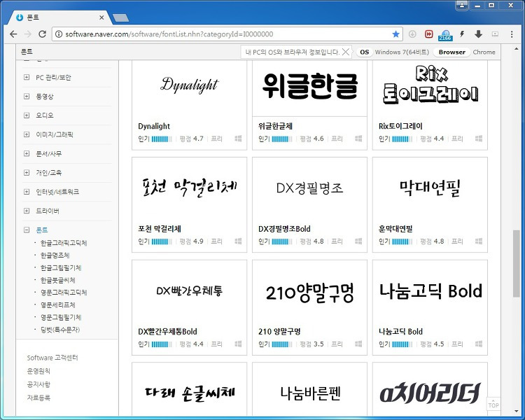Select the 영문그래픽고딕체 subcategory
525x420 pixels.
(x=64, y=293)
